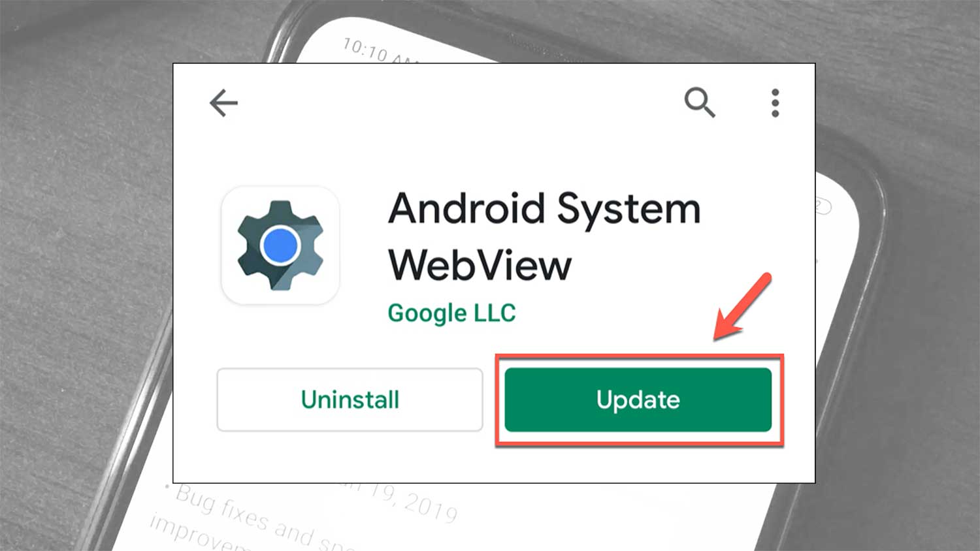The image size is (980, 551).
Task: Tap the Update button
Action: (x=638, y=400)
